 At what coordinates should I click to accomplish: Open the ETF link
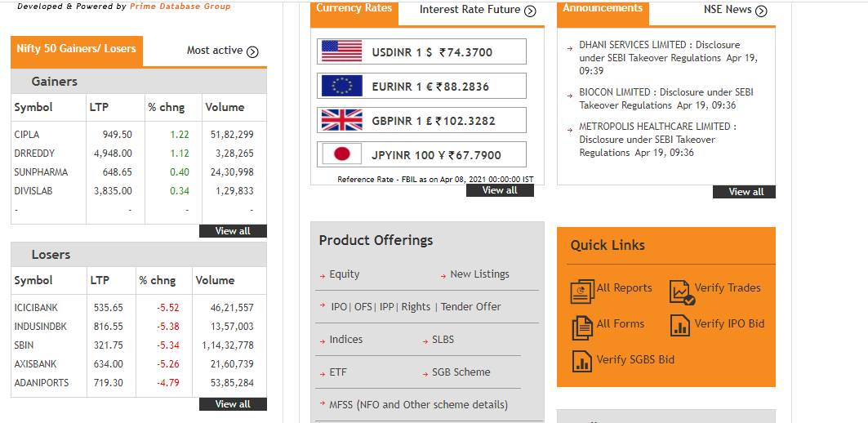tap(338, 372)
